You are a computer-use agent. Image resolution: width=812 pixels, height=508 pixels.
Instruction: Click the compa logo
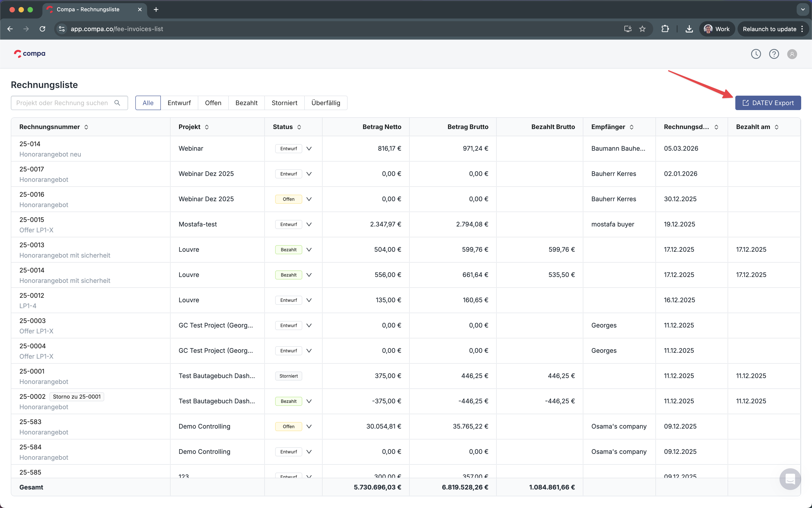(30, 54)
